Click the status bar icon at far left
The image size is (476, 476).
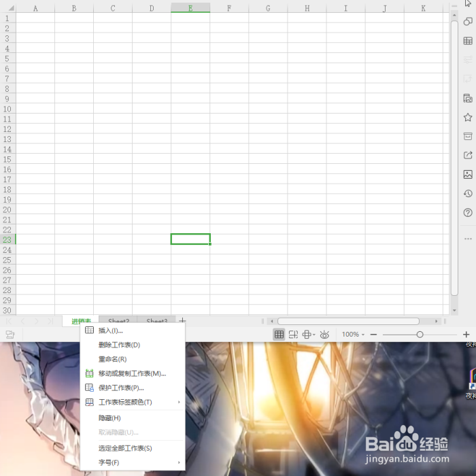point(10,335)
